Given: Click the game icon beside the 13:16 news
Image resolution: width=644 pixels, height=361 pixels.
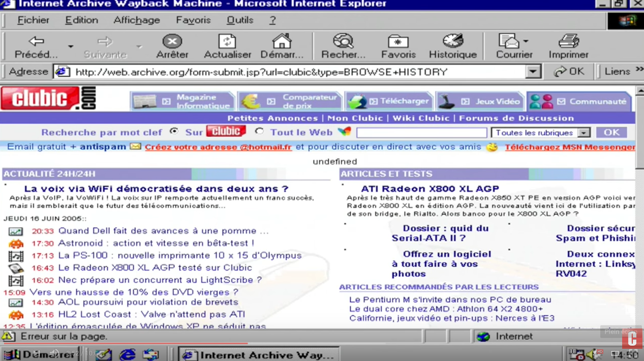Looking at the screenshot, I should tap(16, 315).
